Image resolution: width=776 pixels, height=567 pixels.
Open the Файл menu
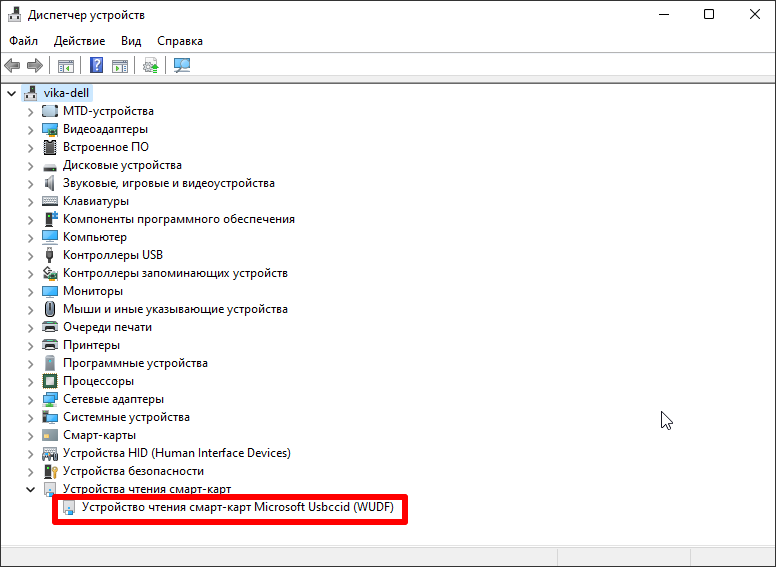coord(23,41)
